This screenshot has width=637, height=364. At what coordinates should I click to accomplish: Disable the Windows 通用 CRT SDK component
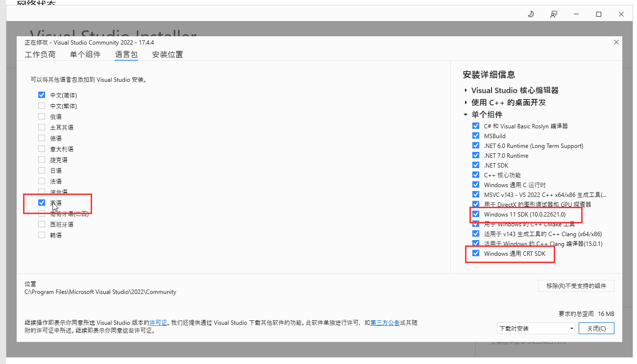pos(476,253)
